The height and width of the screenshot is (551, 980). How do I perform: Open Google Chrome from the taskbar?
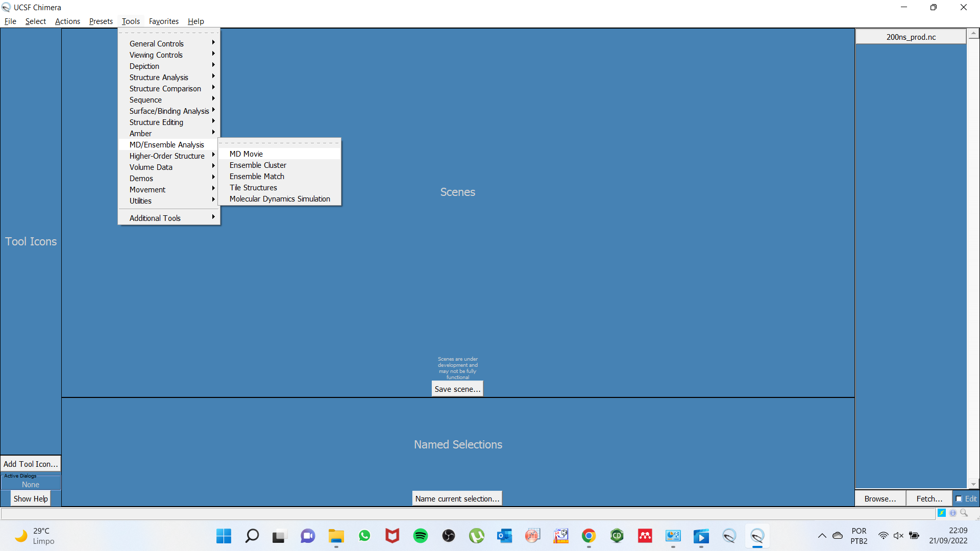pos(589,536)
